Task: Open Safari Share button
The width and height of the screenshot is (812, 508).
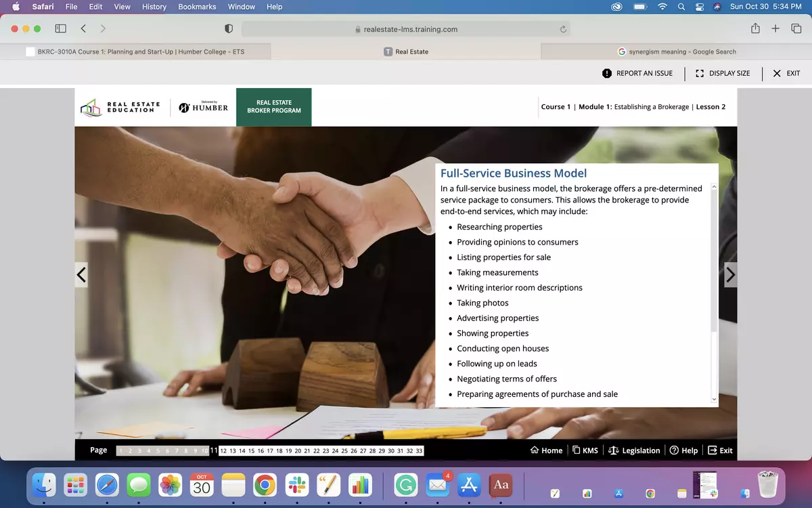Action: click(x=755, y=28)
